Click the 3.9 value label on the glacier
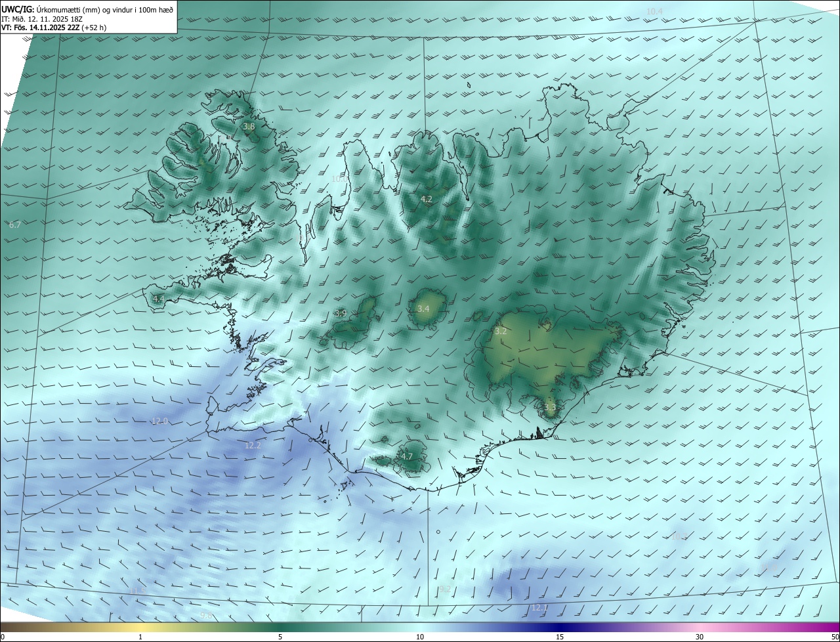 [x=341, y=313]
